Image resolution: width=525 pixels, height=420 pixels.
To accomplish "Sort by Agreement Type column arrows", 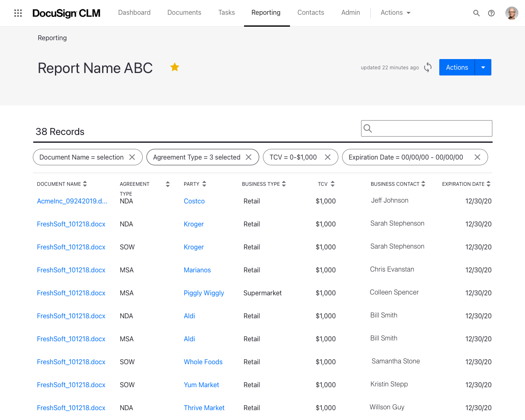I will click(x=168, y=184).
